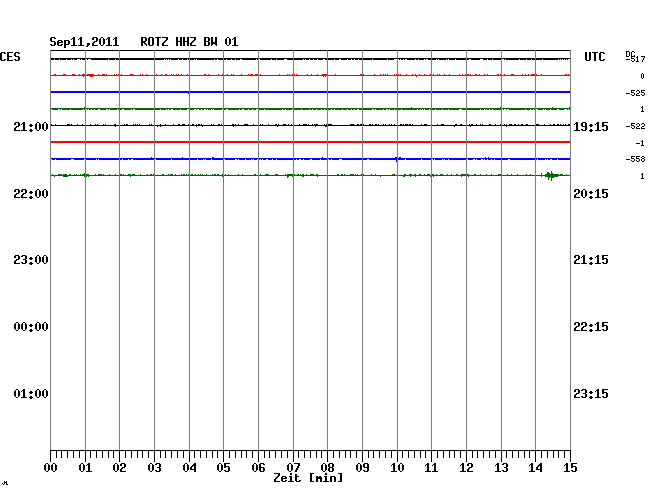Click the DC offset value '-522'
This screenshot has width=650, height=494.
[635, 126]
